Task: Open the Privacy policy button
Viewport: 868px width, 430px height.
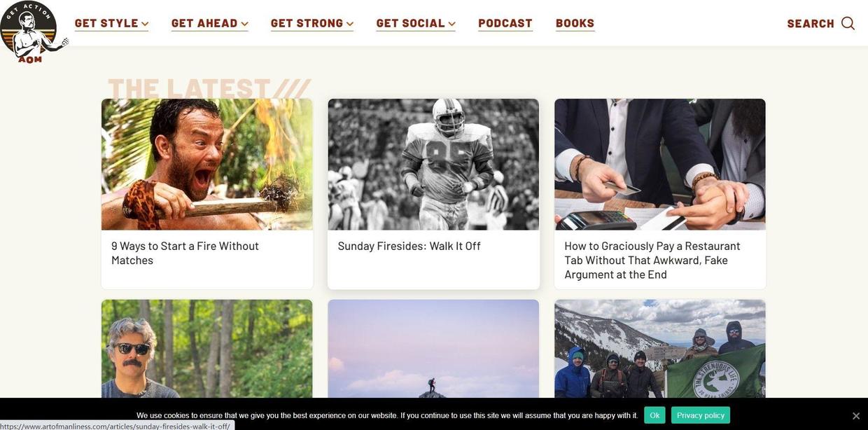Action: [701, 415]
